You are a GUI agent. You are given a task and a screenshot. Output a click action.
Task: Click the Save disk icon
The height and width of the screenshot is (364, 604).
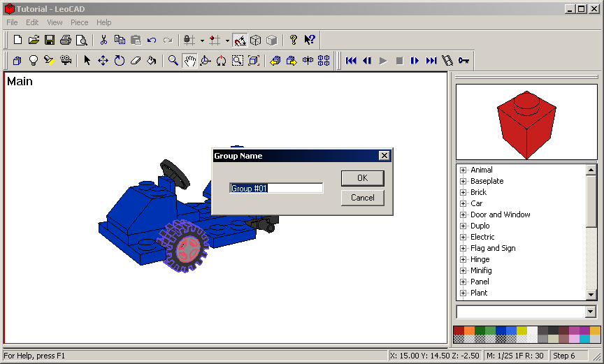point(50,40)
